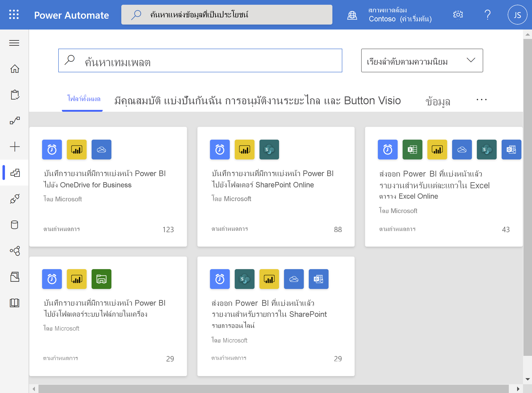This screenshot has width=532, height=393.
Task: Click the Home navigation icon
Action: 14,69
